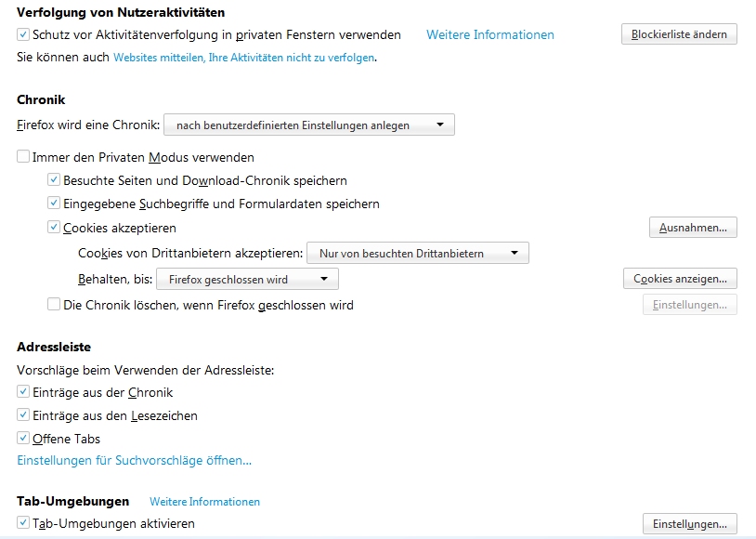The height and width of the screenshot is (539, 756).
Task: Disable Einträge aus der Chronik suggestions
Action: tap(21, 392)
